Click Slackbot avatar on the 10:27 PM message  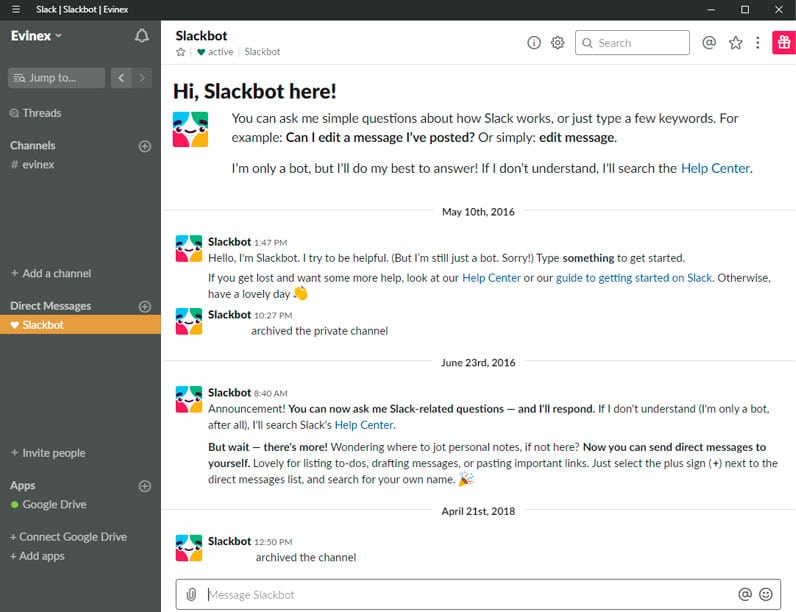coord(189,321)
